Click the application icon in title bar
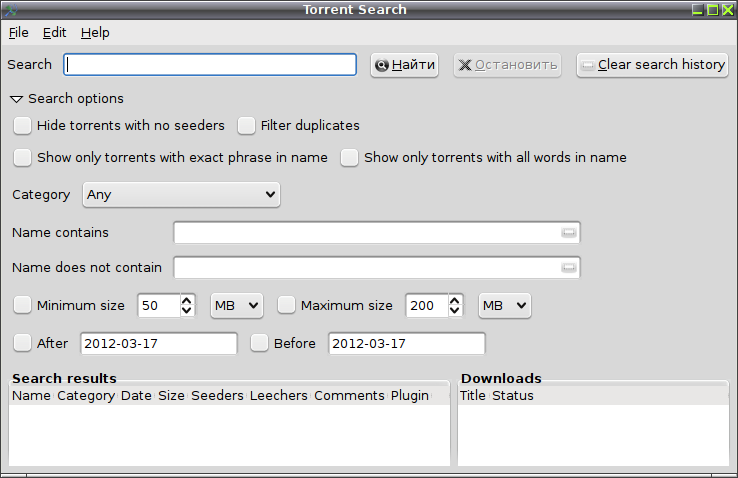 [x=10, y=9]
